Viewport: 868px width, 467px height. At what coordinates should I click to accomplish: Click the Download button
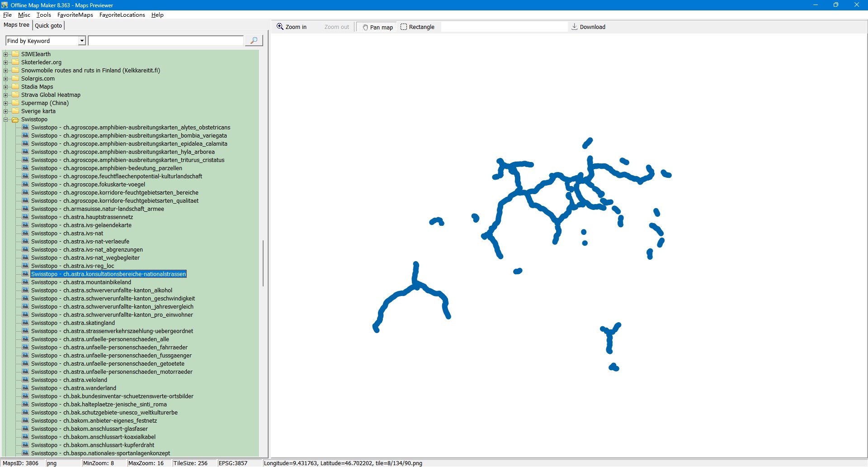(588, 27)
